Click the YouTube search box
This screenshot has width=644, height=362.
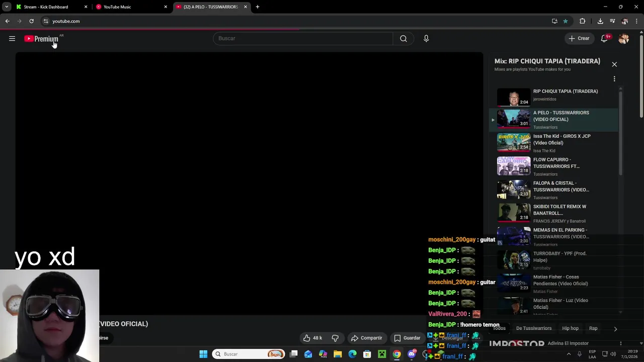coord(303,38)
